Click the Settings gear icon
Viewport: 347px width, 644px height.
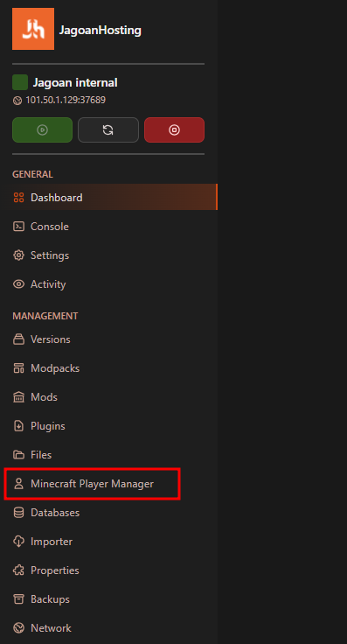[19, 255]
